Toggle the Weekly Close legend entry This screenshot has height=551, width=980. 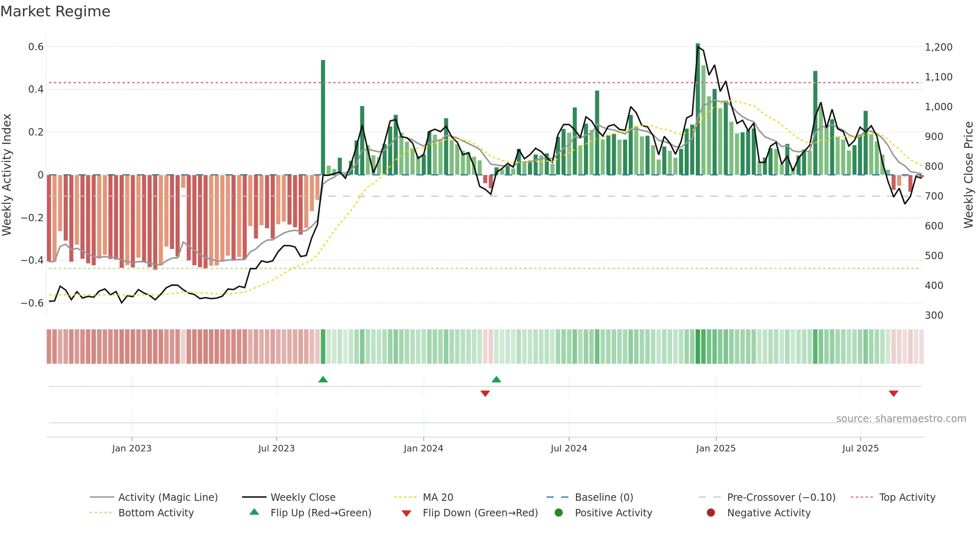pos(289,497)
